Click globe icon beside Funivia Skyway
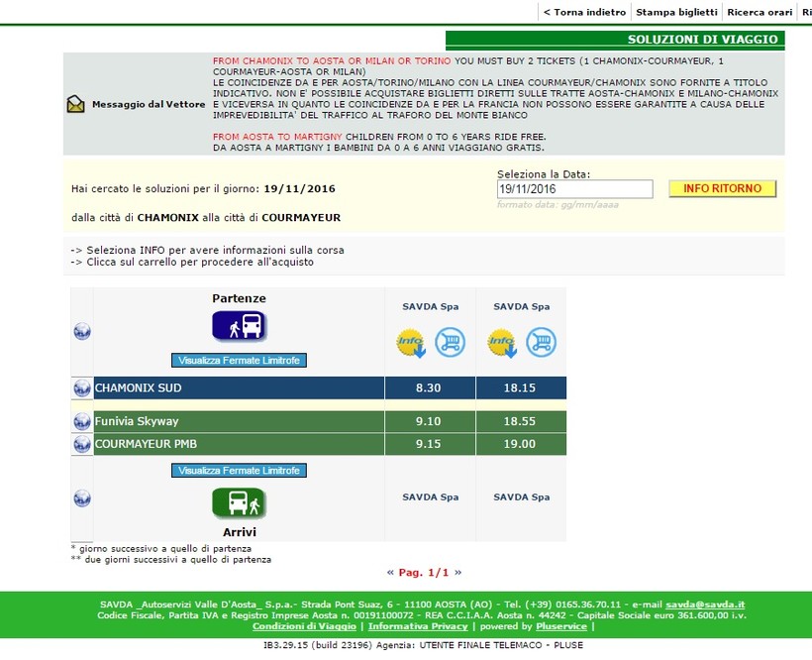Image resolution: width=812 pixels, height=660 pixels. click(x=82, y=422)
